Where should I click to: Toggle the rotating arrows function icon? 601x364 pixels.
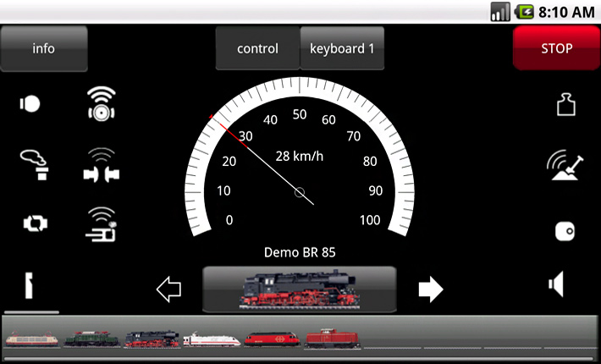(x=36, y=223)
